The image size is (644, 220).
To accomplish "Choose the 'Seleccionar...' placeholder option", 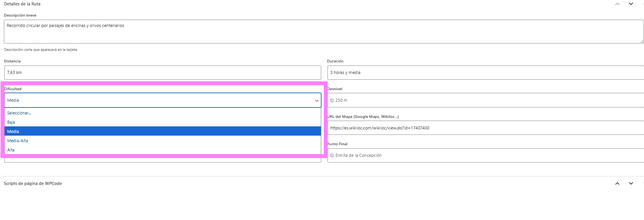I will coord(19,113).
